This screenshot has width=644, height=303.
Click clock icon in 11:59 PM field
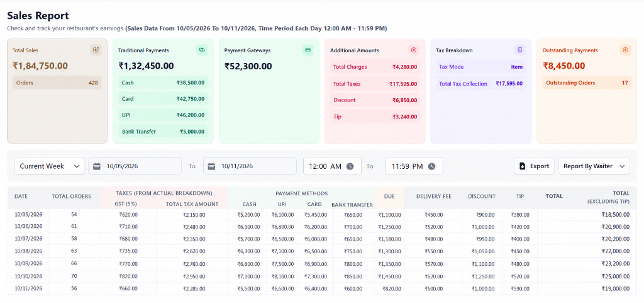click(431, 166)
